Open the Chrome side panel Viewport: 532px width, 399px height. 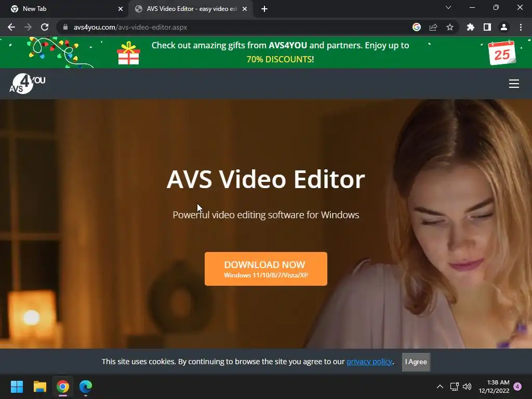(x=487, y=27)
